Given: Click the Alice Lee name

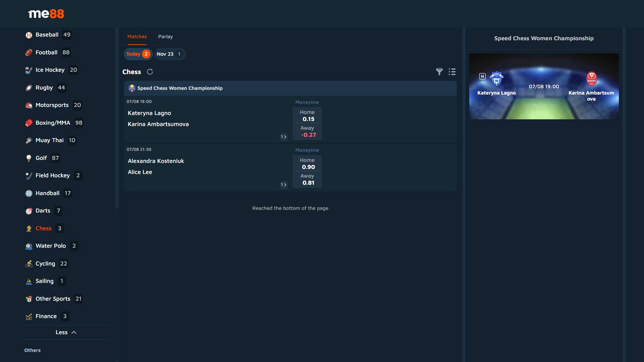Looking at the screenshot, I should 140,172.
